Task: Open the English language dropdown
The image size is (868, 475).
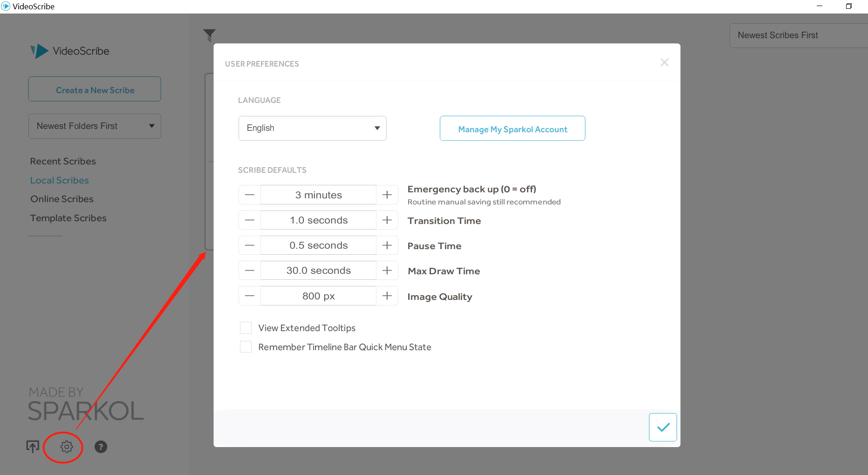Action: tap(312, 128)
